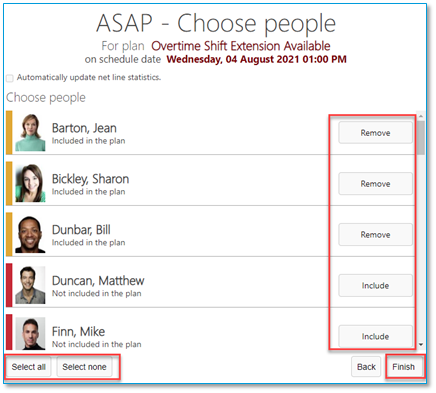The width and height of the screenshot is (436, 393).
Task: Go back with the Back button
Action: pos(366,367)
